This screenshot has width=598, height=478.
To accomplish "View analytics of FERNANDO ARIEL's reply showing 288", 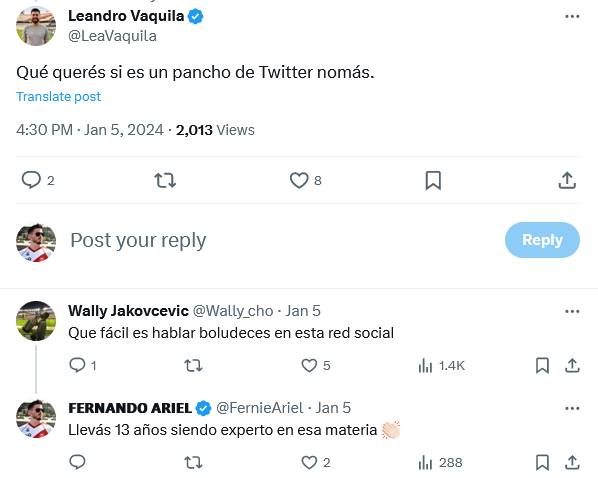I will 440,462.
